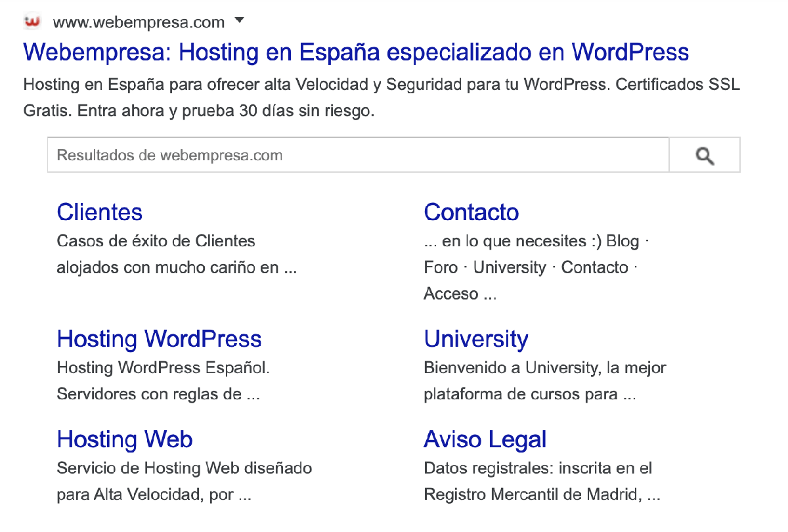Screen dimensions: 788x532
Task: Navigate to Hosting WordPress
Action: click(160, 339)
